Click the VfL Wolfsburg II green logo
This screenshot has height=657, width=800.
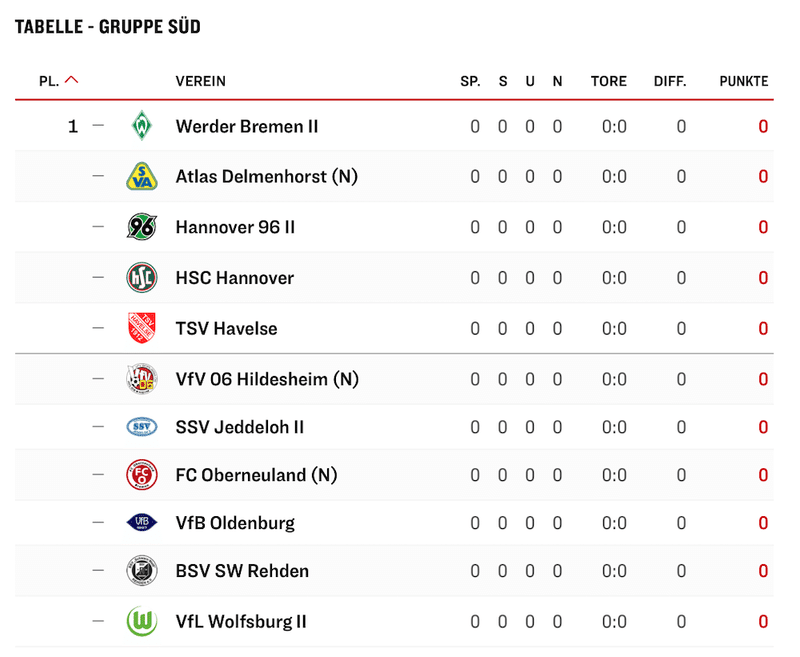(142, 621)
